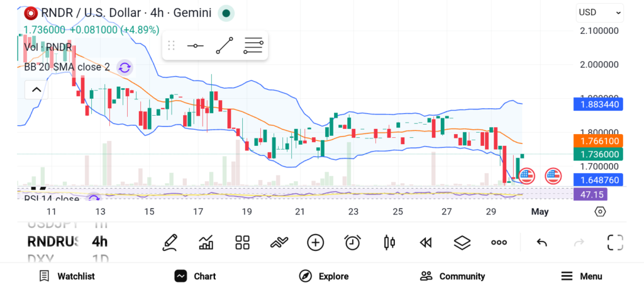Open the first US flag economic event
The width and height of the screenshot is (644, 290).
click(x=526, y=176)
